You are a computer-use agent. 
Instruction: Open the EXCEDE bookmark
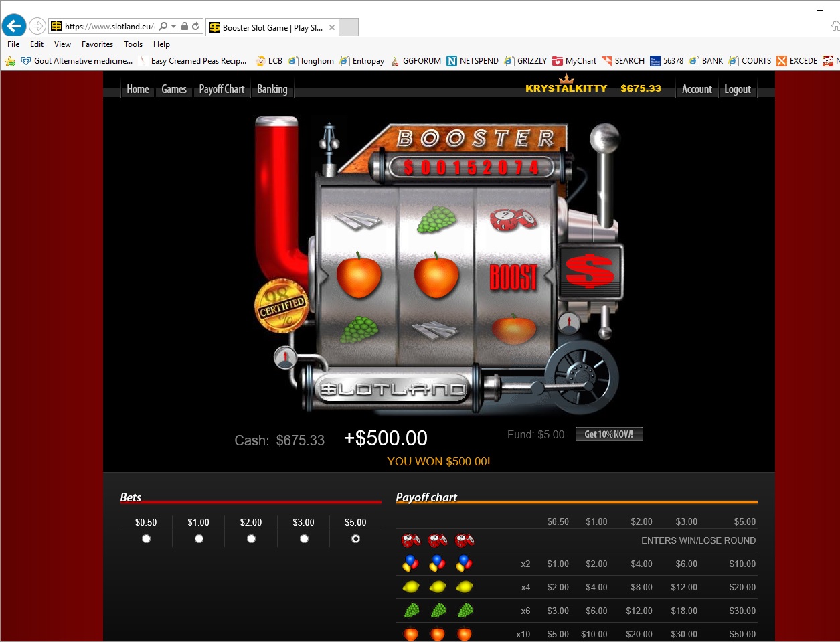point(797,61)
